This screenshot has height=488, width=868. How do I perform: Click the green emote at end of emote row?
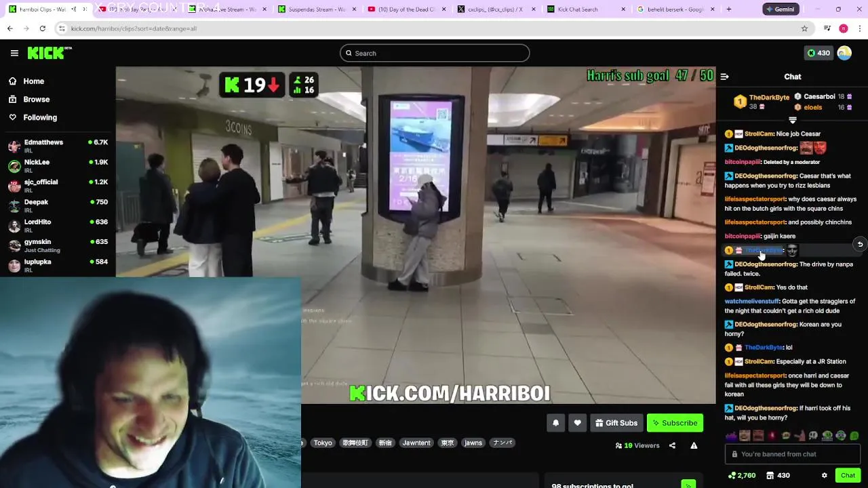[x=854, y=436]
